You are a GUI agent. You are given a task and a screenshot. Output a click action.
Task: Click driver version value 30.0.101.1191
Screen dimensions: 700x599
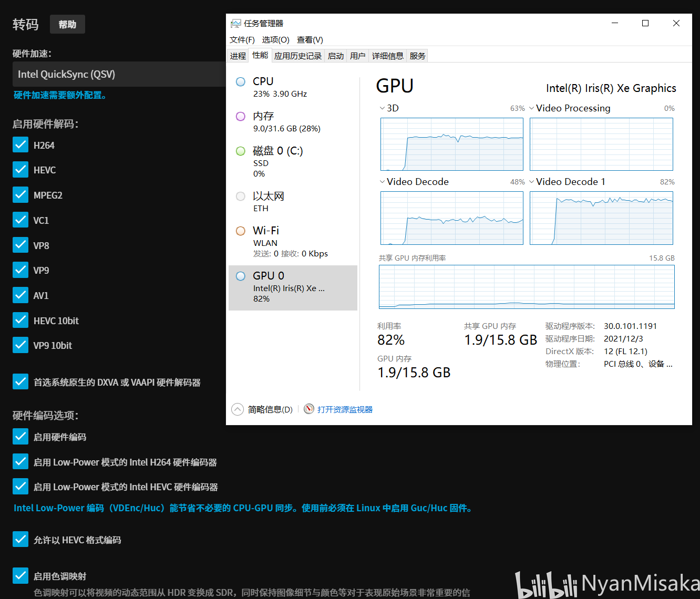(630, 326)
